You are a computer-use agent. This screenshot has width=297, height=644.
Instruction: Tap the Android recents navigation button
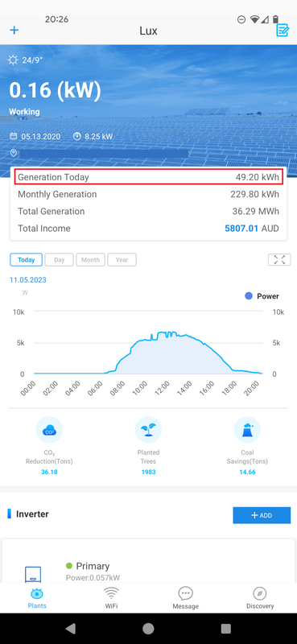coord(226,629)
